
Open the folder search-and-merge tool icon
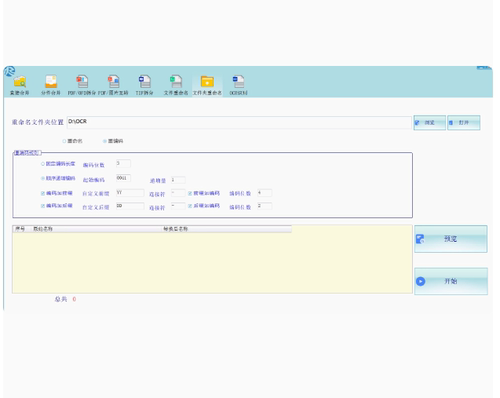click(x=20, y=85)
